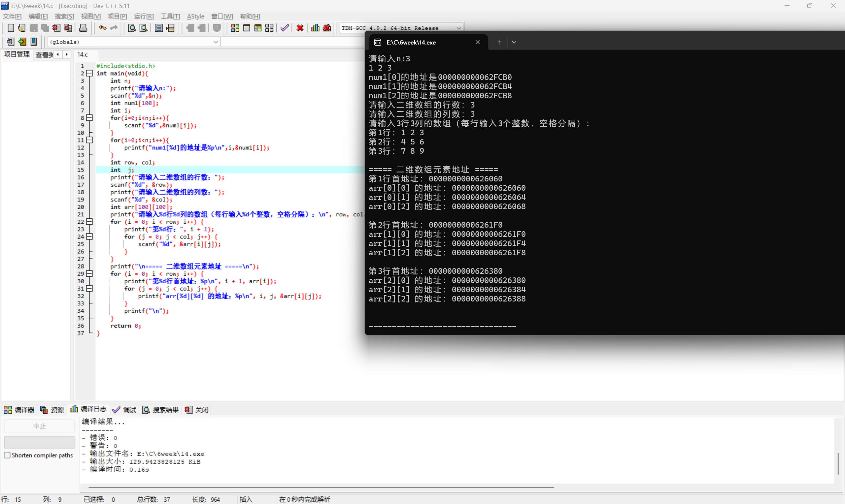The width and height of the screenshot is (845, 504).
Task: Click the New file toolbar icon
Action: 11,28
